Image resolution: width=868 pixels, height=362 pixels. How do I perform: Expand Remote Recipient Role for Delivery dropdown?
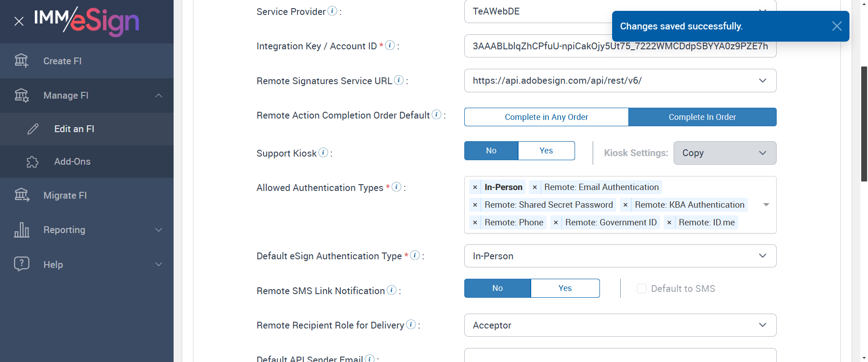tap(762, 325)
